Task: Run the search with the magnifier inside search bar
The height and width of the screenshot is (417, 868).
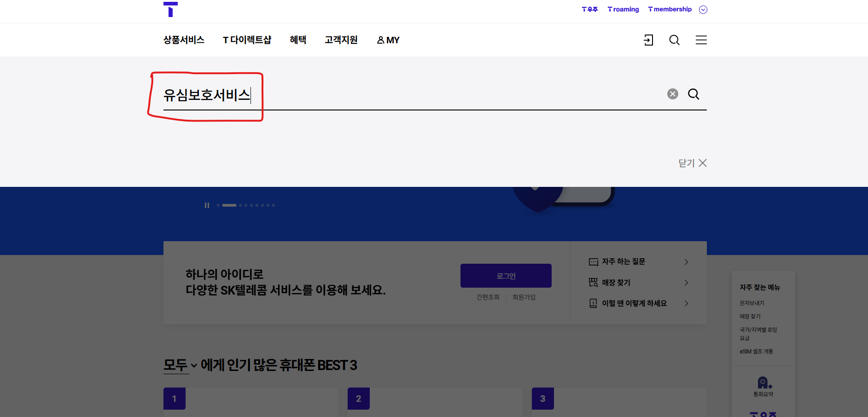Action: (x=693, y=94)
